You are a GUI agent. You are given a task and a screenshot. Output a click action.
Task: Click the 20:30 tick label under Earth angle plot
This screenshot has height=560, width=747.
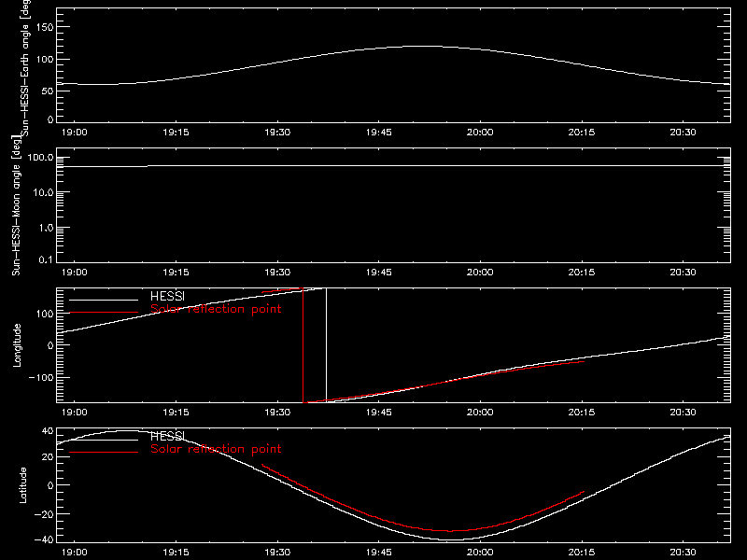(683, 133)
